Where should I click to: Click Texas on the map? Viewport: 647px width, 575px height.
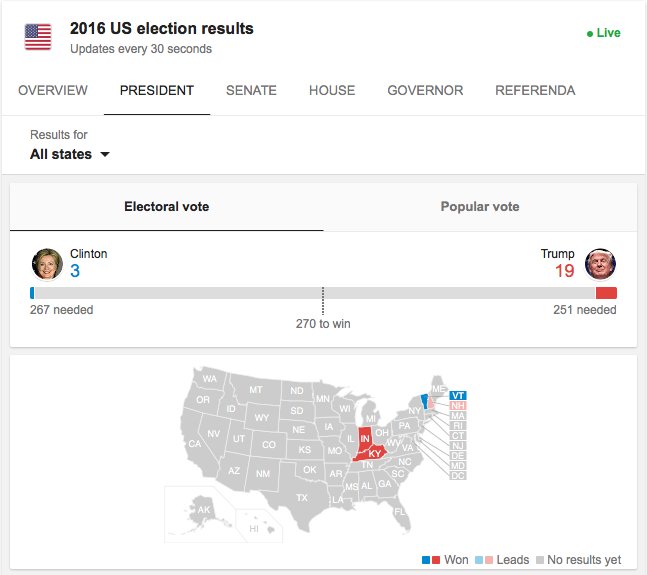pos(301,494)
